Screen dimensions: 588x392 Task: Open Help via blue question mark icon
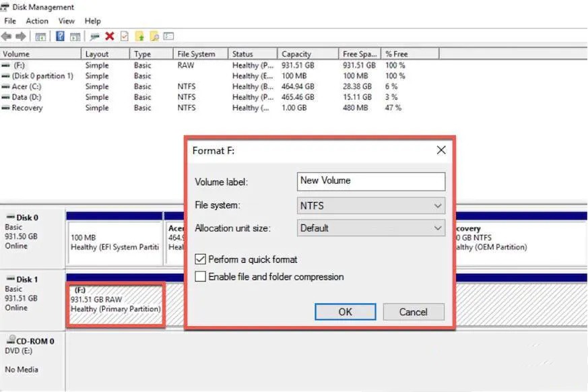pyautogui.click(x=60, y=36)
